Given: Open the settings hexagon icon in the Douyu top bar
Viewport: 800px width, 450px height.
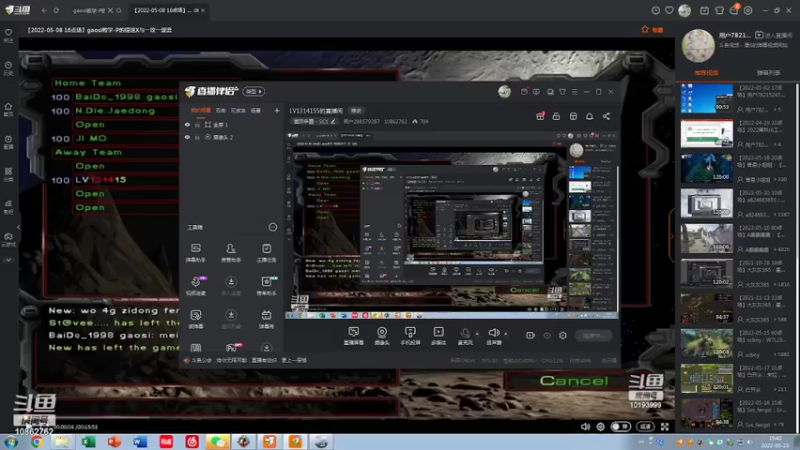Looking at the screenshot, I should 748,10.
